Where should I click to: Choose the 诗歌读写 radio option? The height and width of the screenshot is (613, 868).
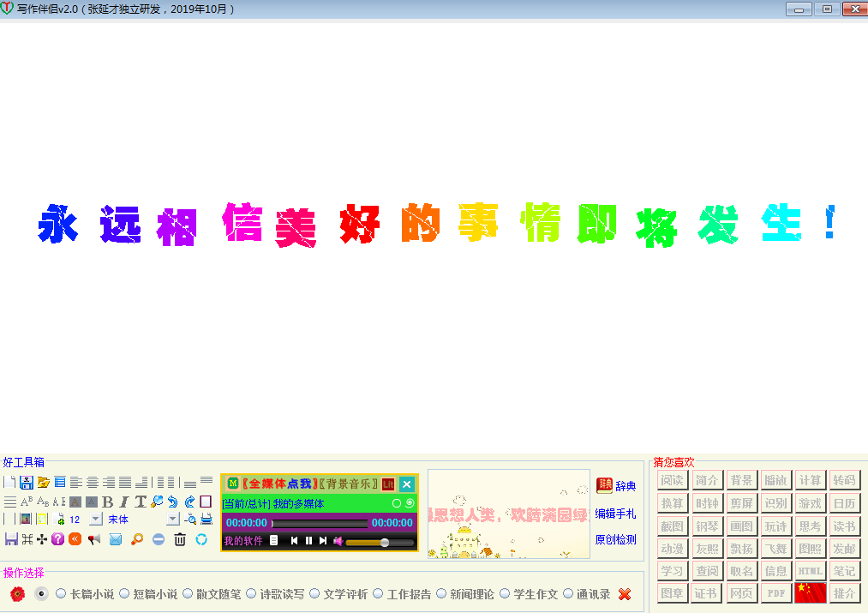[251, 593]
